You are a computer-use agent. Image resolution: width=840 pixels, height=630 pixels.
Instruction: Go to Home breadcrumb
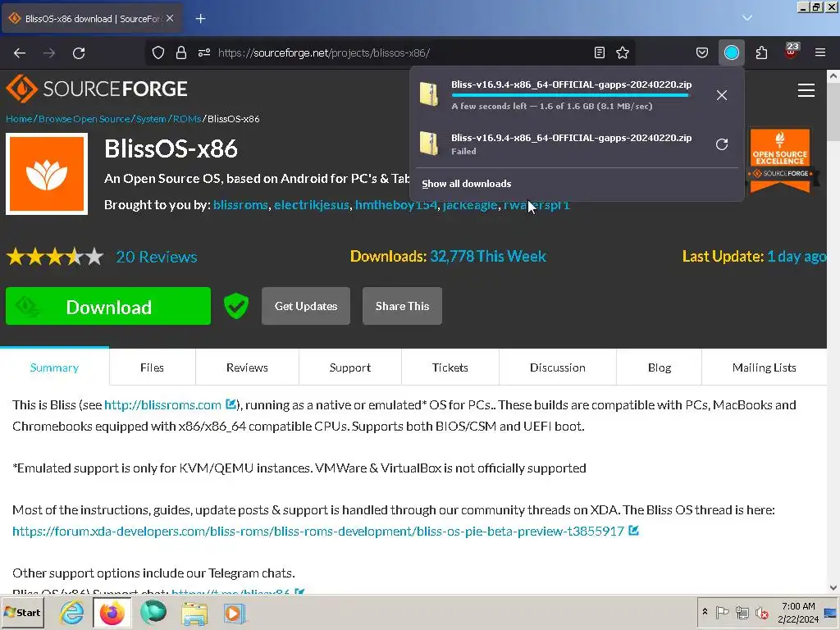click(x=19, y=119)
